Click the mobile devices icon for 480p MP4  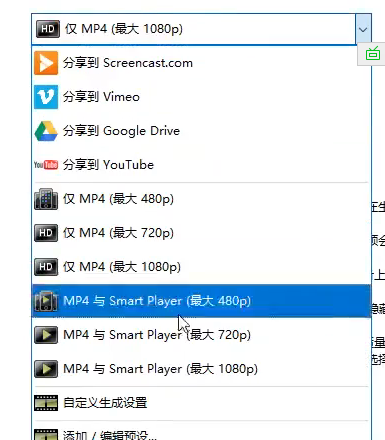[46, 199]
